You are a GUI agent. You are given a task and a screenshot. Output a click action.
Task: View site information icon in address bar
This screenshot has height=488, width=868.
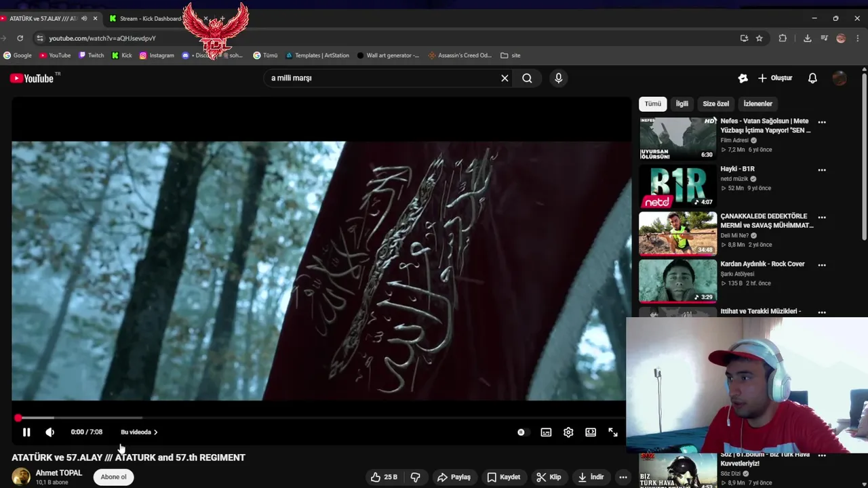click(x=40, y=38)
